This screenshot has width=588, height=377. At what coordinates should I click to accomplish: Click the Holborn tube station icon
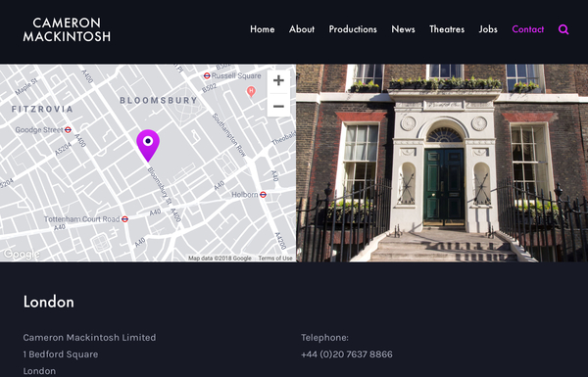pyautogui.click(x=264, y=195)
